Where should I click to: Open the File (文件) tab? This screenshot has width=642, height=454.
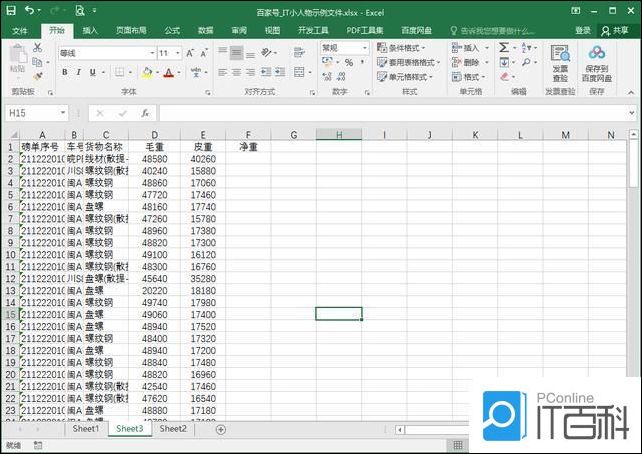pos(20,31)
